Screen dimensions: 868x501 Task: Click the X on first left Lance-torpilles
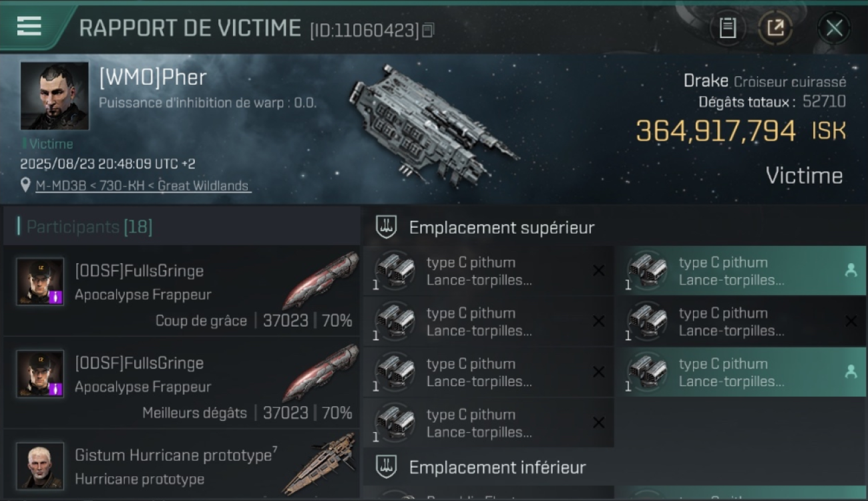tap(599, 271)
